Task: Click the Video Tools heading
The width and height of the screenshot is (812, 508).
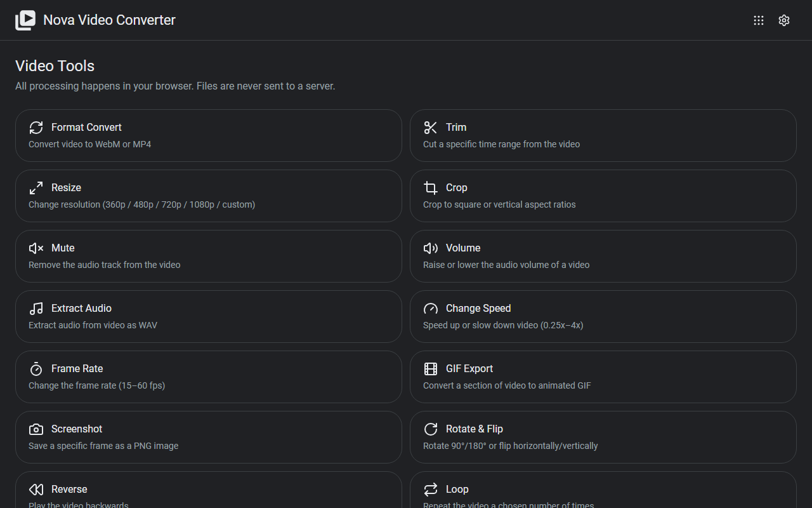Action: click(55, 66)
